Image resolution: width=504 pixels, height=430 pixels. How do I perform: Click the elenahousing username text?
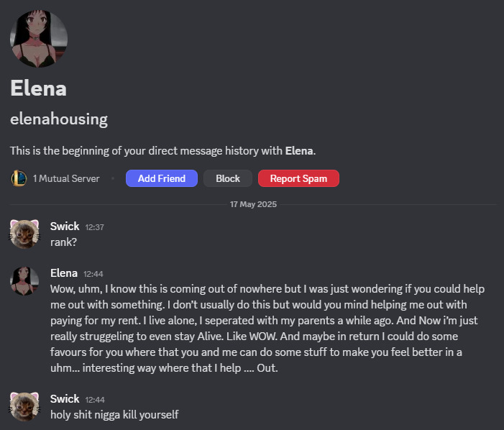tap(59, 119)
